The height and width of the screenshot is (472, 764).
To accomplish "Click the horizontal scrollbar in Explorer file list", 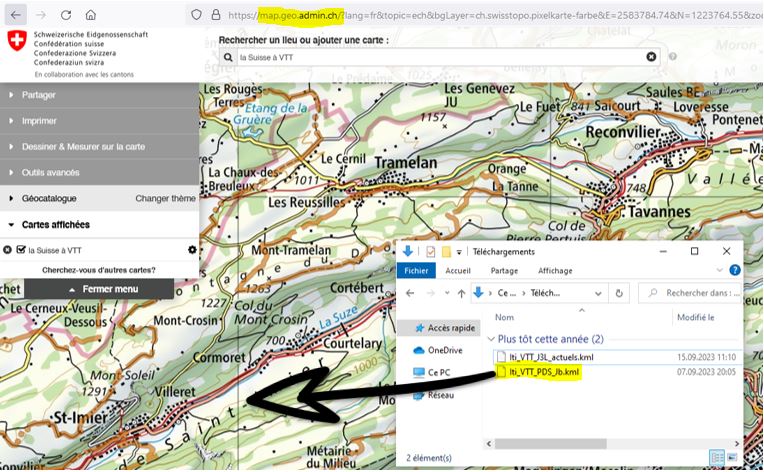I will click(551, 444).
